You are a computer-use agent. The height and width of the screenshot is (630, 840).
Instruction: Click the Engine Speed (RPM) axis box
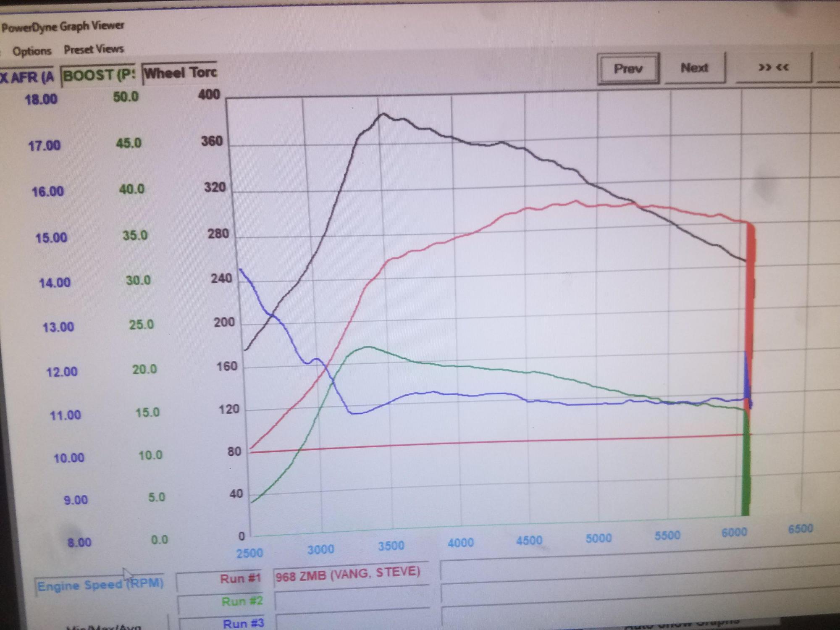100,585
